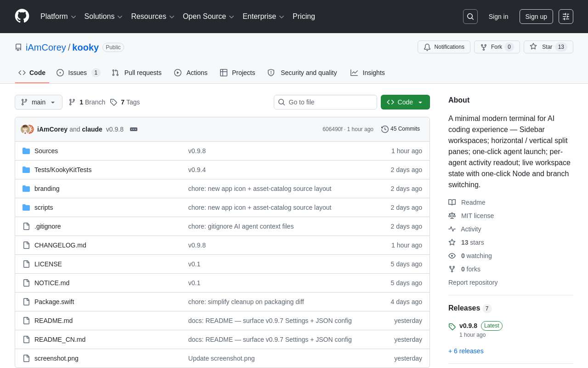Open the Issues tab
Image resolution: width=588 pixels, height=368 pixels.
(79, 73)
